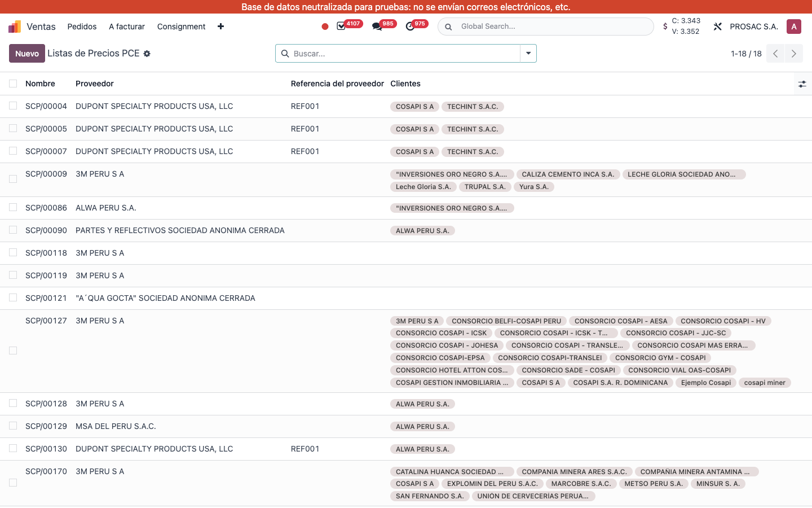The height and width of the screenshot is (508, 812).
Task: Go to previous page arrow
Action: [x=775, y=54]
